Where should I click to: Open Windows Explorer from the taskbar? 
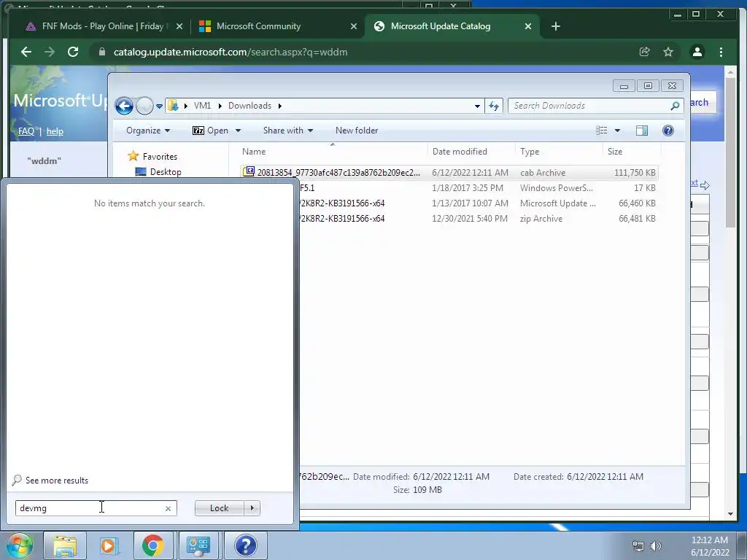(x=65, y=545)
